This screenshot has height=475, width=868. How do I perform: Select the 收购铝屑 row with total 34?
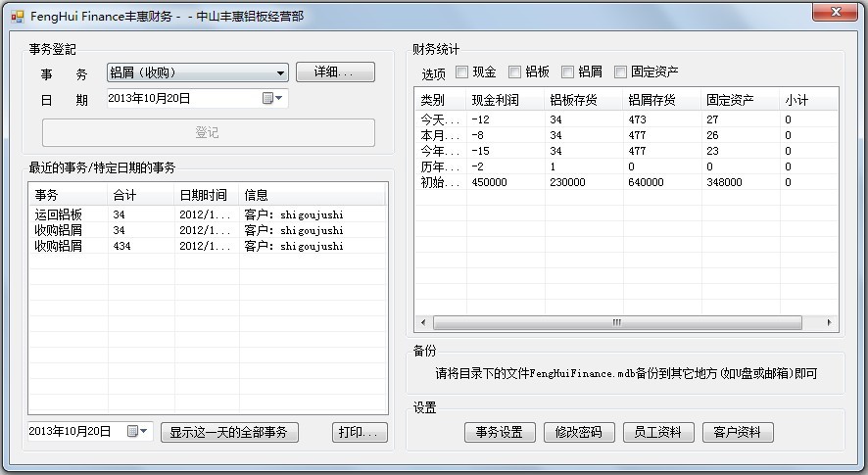(208, 230)
